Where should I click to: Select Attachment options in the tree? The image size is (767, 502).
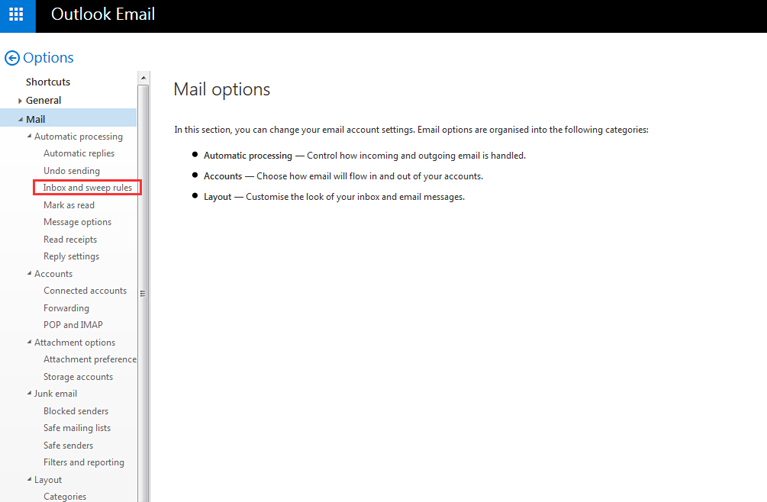coord(75,342)
